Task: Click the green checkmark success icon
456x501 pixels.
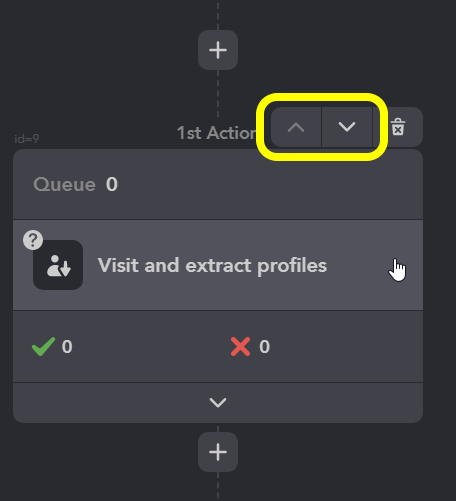Action: click(x=43, y=347)
